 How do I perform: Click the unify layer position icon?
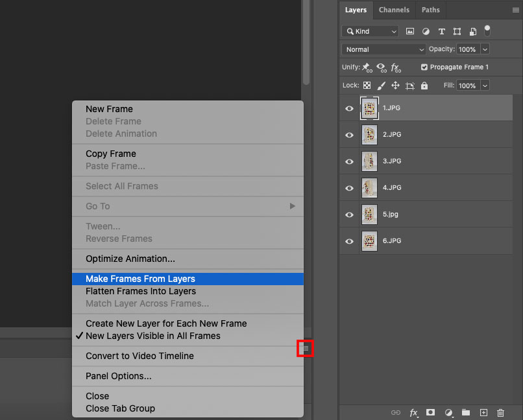[366, 67]
